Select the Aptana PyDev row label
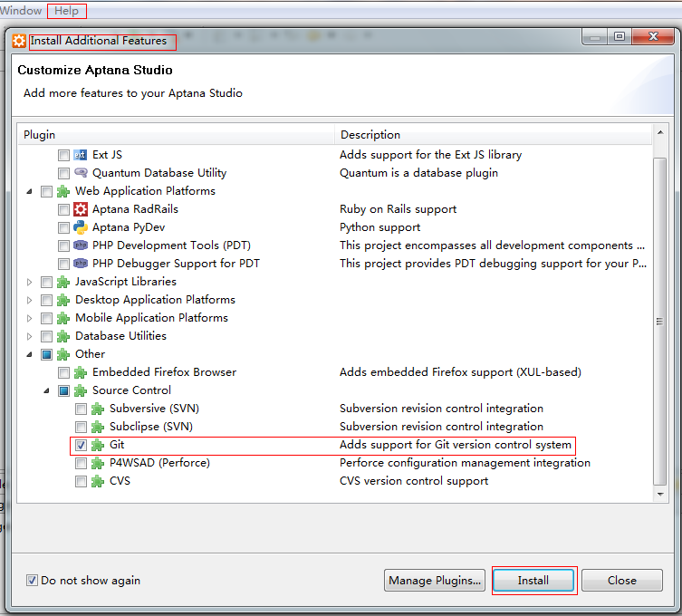The height and width of the screenshot is (616, 682). (129, 227)
